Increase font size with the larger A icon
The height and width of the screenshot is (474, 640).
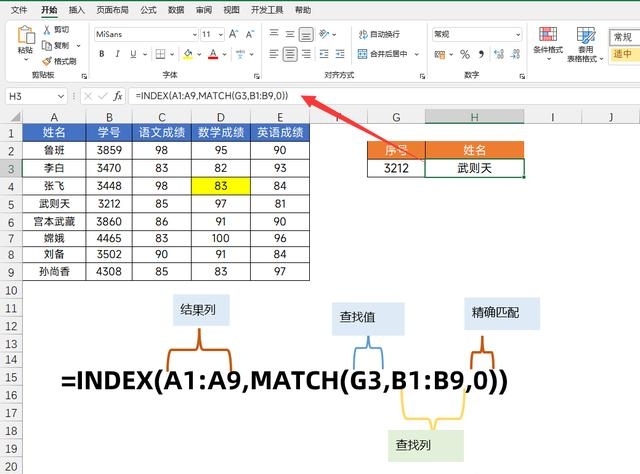tap(233, 34)
